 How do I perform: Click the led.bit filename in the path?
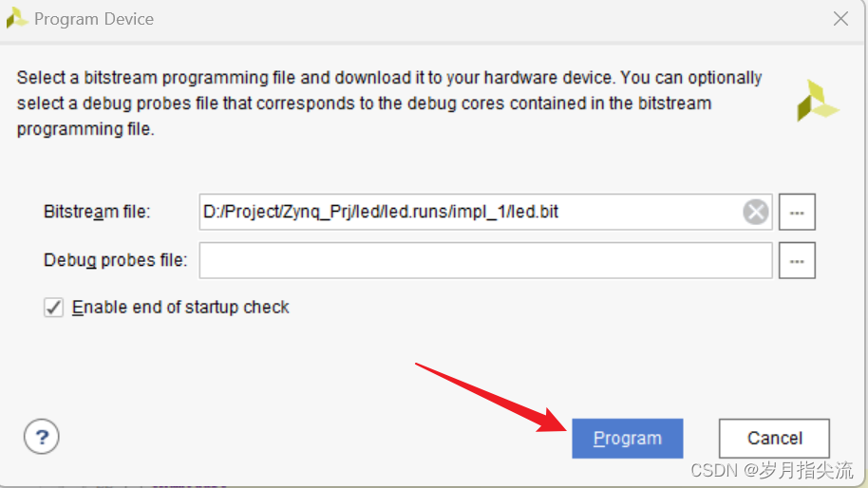(535, 212)
